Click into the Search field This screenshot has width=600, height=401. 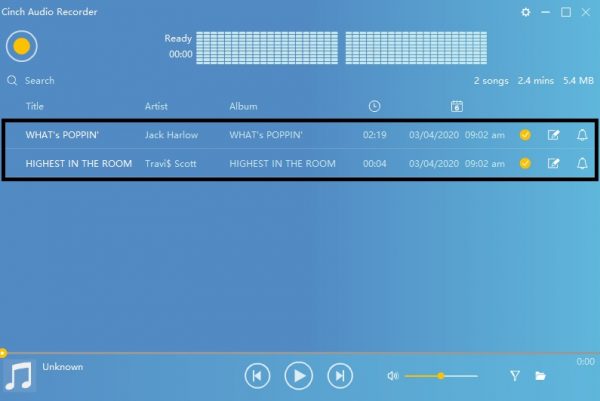pyautogui.click(x=39, y=80)
